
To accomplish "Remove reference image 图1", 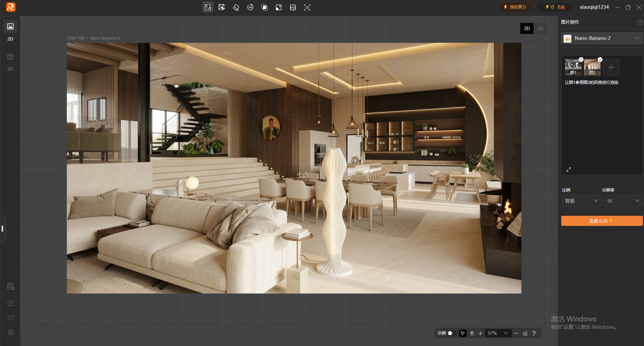I will [581, 60].
